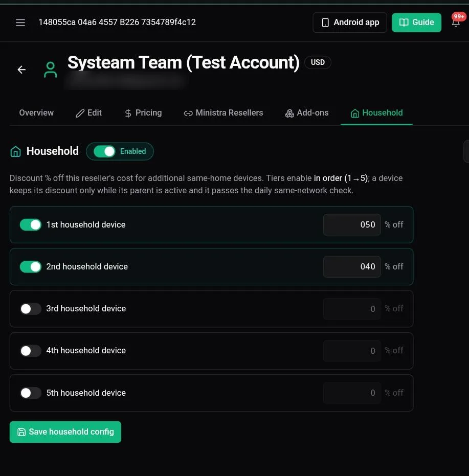Screen dimensions: 469x476
Task: Click the Household section heading text
Action: click(x=53, y=151)
